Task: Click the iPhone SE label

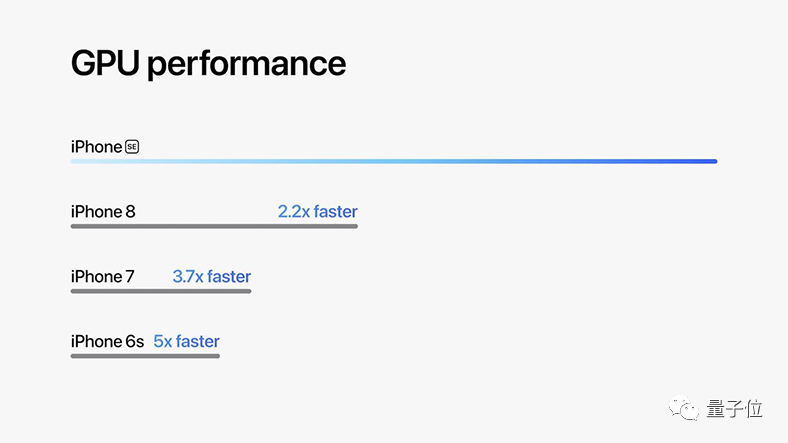Action: (x=105, y=147)
